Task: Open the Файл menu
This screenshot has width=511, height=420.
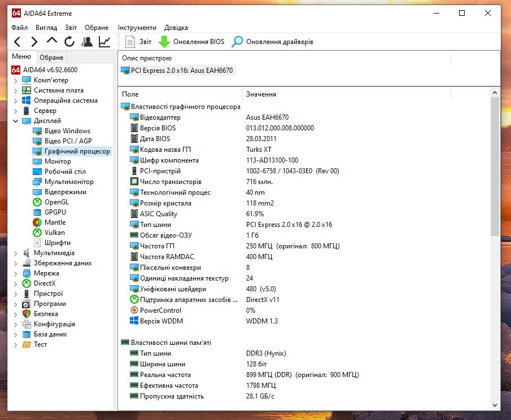Action: pos(20,28)
